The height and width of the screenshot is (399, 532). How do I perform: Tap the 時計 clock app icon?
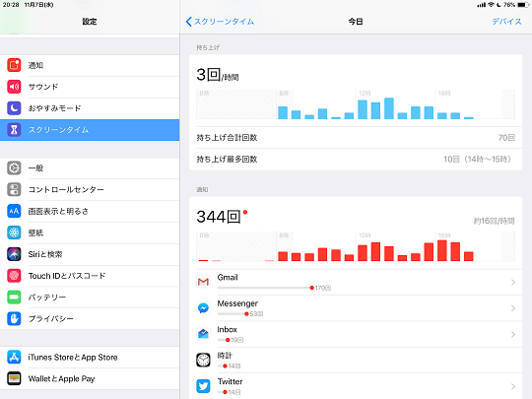point(203,360)
